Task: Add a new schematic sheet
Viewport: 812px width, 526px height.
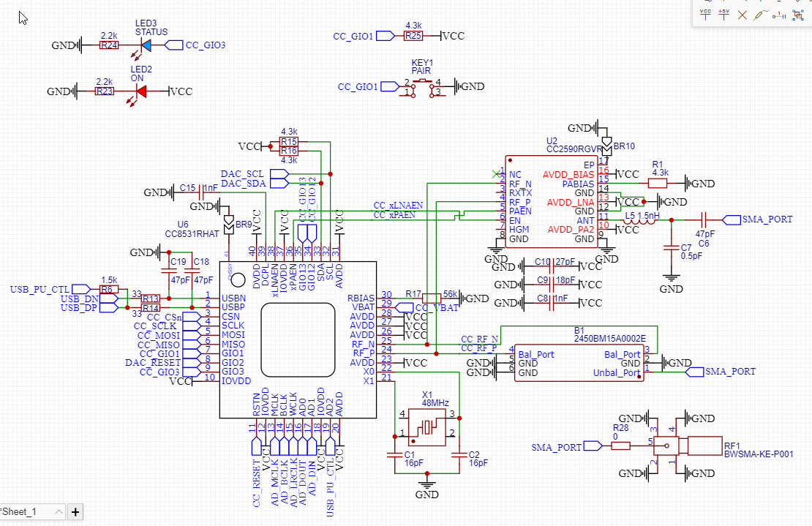Action: (x=75, y=512)
